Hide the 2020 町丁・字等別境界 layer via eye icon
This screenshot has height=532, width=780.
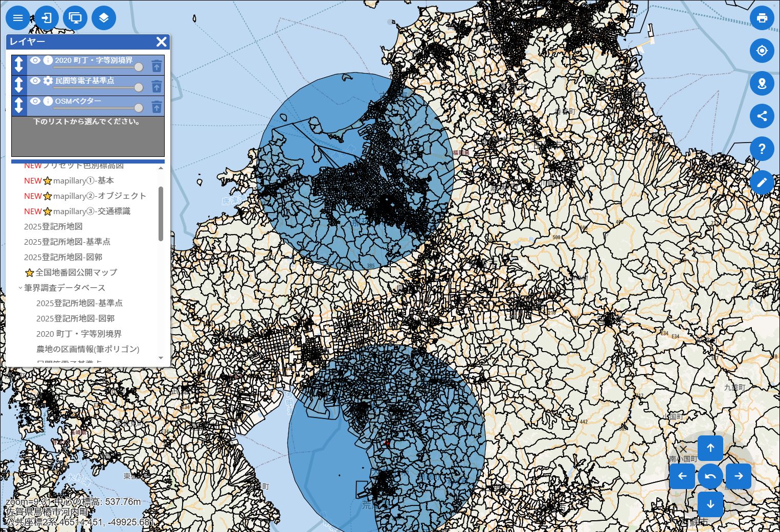tap(35, 60)
